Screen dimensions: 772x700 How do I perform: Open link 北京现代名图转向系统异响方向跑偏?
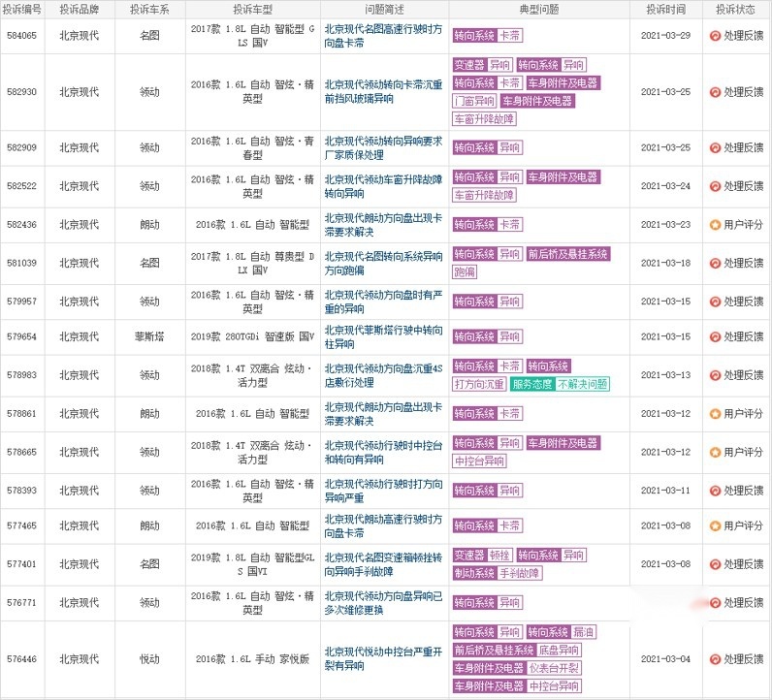click(383, 263)
